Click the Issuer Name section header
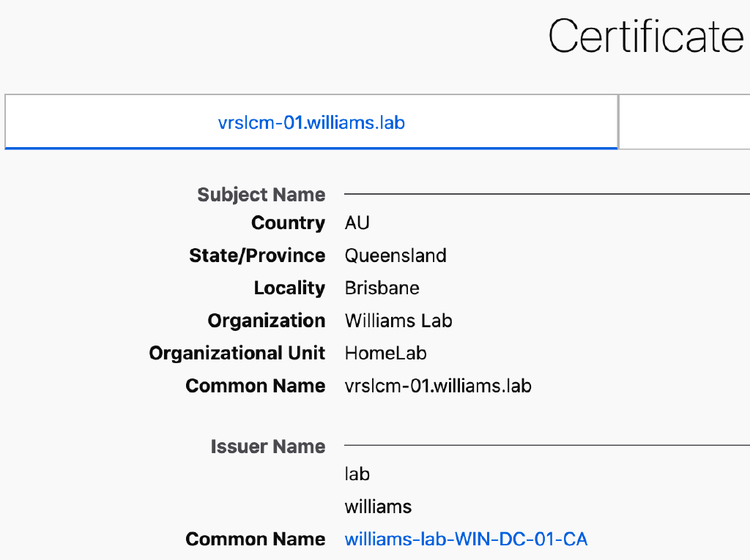750x560 pixels. point(268,447)
